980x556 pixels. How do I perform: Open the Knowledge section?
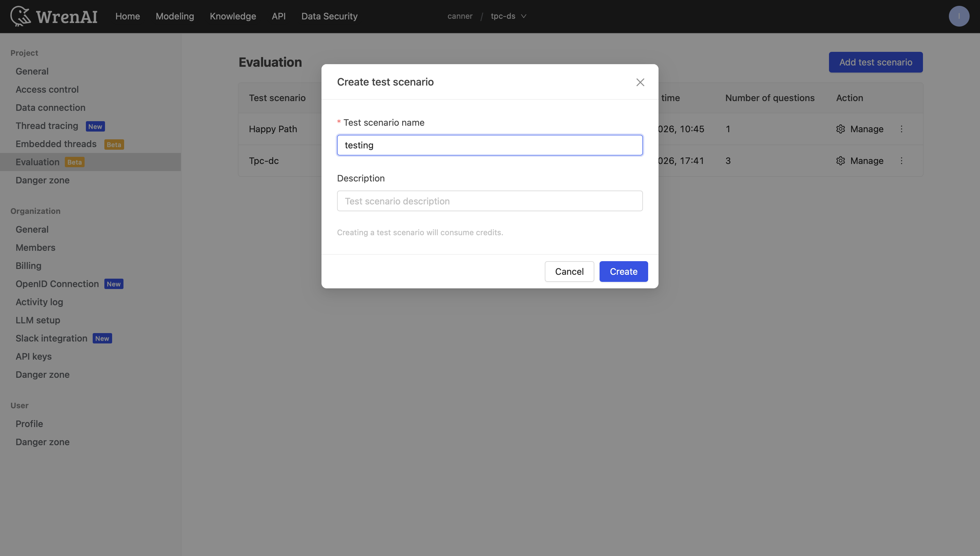(x=233, y=16)
